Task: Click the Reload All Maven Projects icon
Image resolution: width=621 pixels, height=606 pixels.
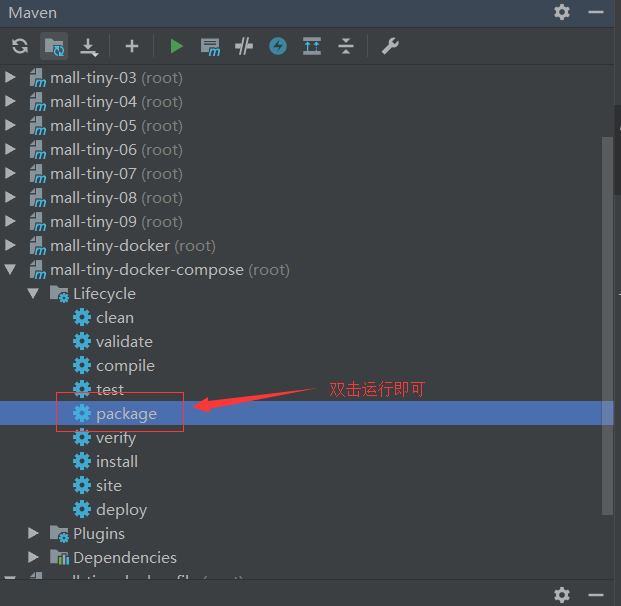Action: tap(20, 46)
